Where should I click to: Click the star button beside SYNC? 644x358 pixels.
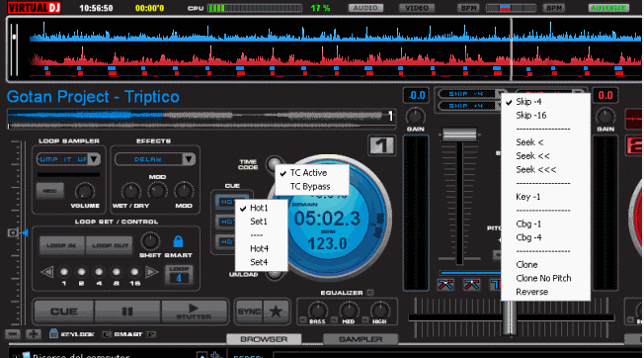click(276, 312)
